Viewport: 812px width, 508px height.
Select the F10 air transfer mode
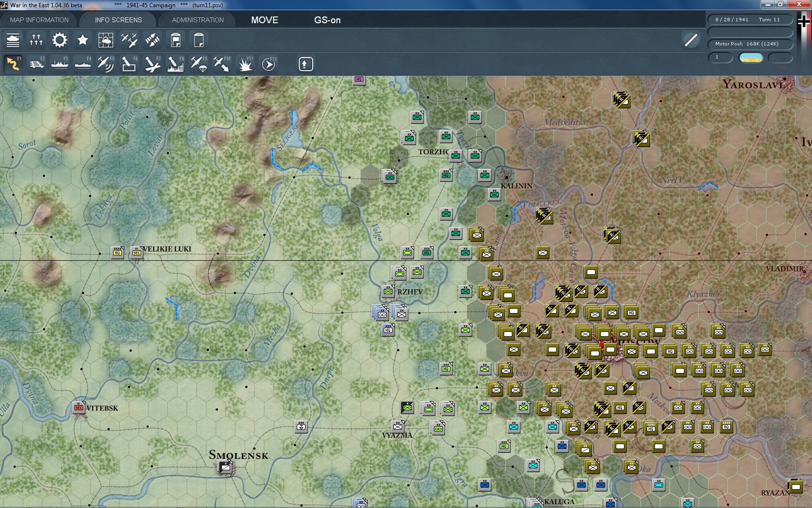pos(222,64)
